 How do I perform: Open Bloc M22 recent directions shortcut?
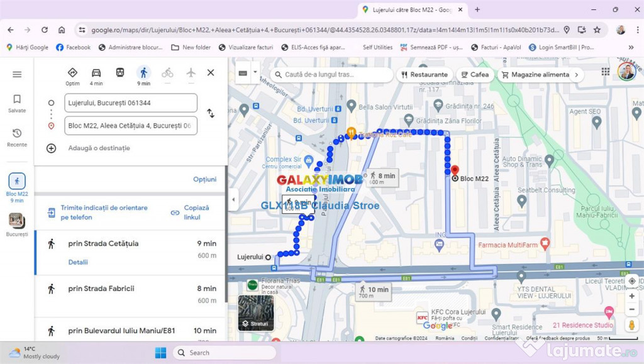coord(17,188)
